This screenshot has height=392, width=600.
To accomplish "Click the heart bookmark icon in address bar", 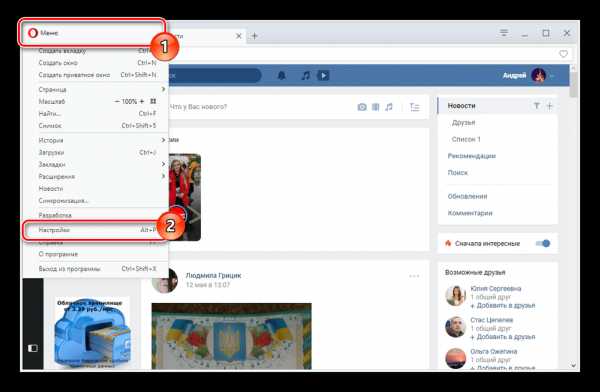I will [563, 54].
